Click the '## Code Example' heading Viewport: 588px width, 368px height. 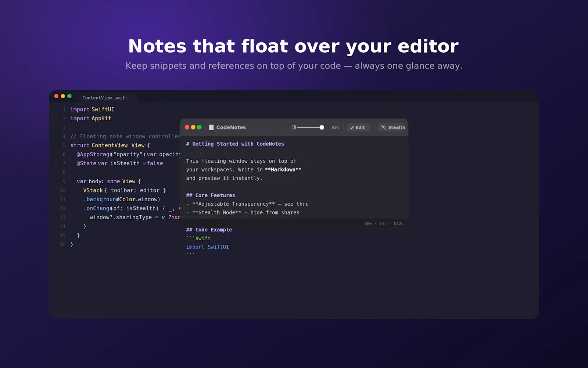(209, 230)
